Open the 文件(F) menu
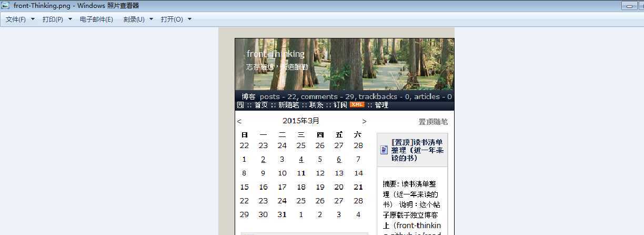The width and height of the screenshot is (644, 235). tap(16, 19)
